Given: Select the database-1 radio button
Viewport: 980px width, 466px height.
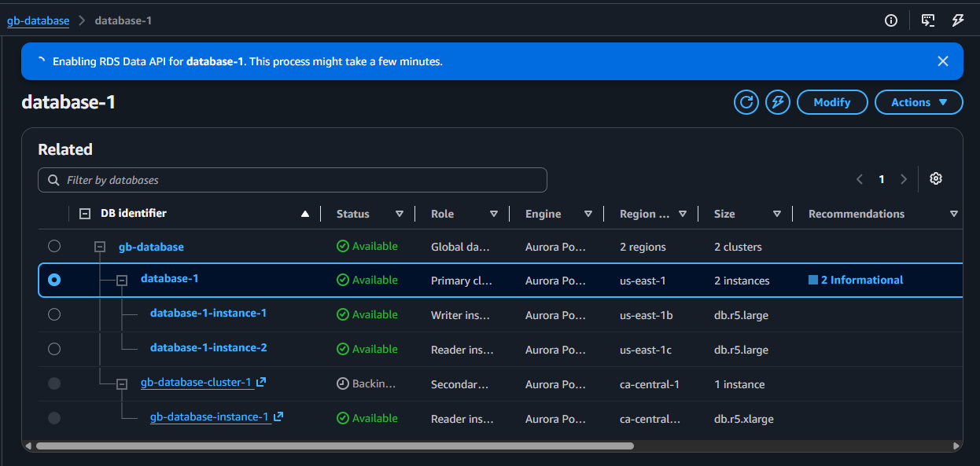Looking at the screenshot, I should [x=54, y=280].
